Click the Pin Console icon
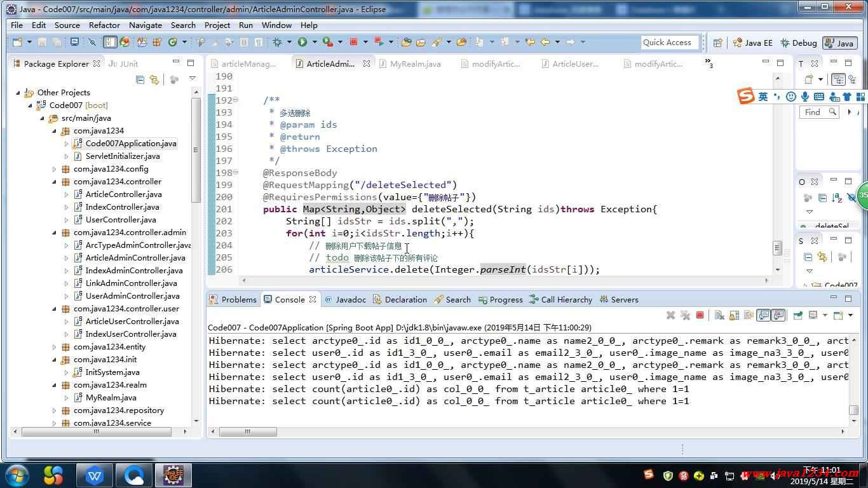This screenshot has height=488, width=868. [798, 315]
